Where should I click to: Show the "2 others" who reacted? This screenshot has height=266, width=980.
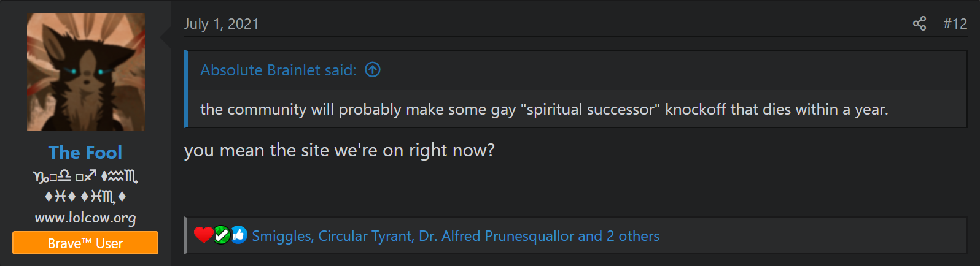pyautogui.click(x=633, y=236)
